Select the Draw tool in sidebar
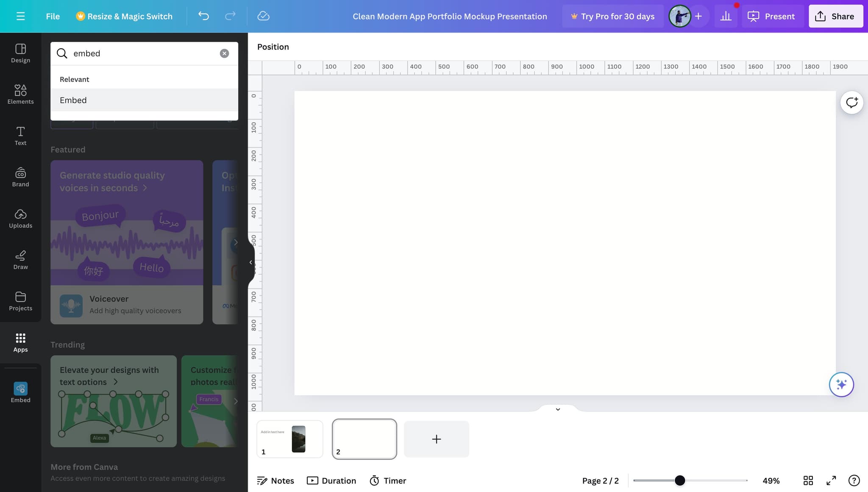Viewport: 868px width, 492px height. (20, 260)
